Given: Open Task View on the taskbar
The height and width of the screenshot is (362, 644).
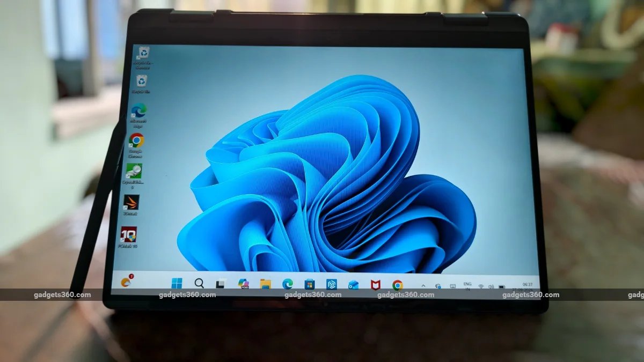Looking at the screenshot, I should pos(221,284).
